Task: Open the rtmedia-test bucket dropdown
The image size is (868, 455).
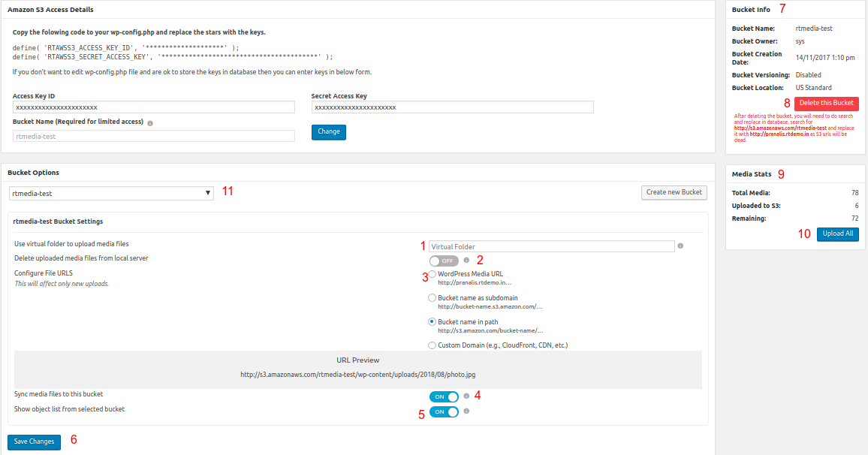Action: click(x=112, y=194)
